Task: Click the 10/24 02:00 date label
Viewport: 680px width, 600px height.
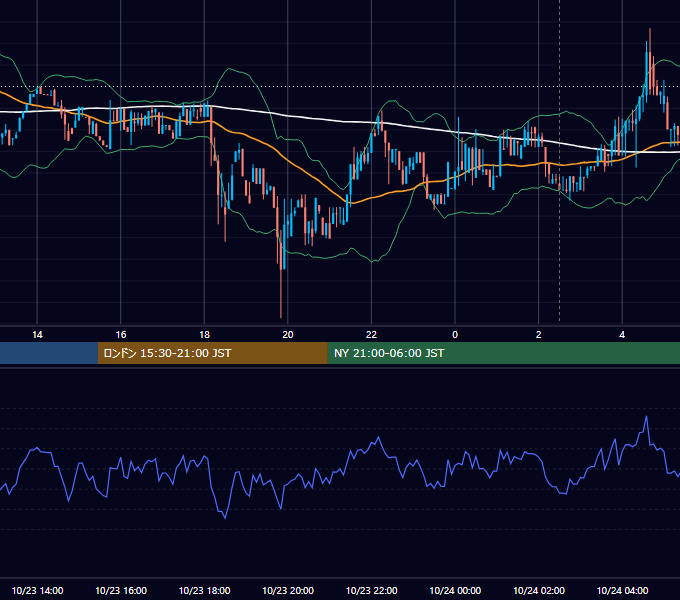Action: [539, 590]
